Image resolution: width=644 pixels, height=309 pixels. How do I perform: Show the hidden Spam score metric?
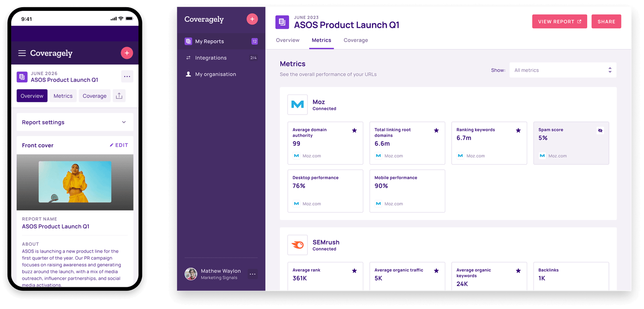click(x=600, y=130)
